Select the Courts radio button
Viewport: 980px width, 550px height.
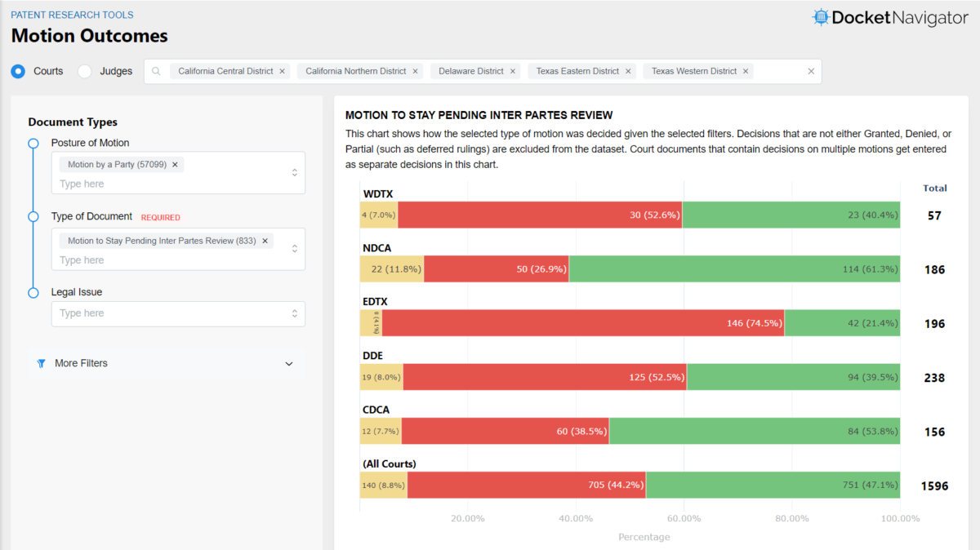click(x=17, y=71)
